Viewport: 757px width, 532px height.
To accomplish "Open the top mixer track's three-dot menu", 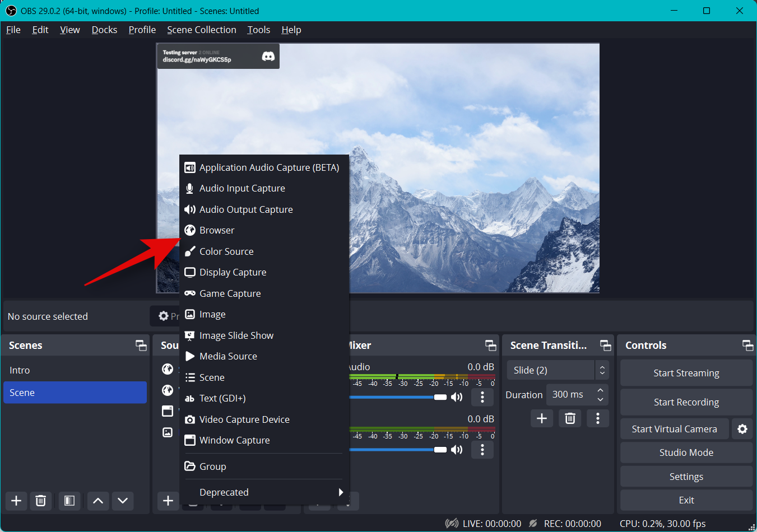I will click(x=482, y=397).
